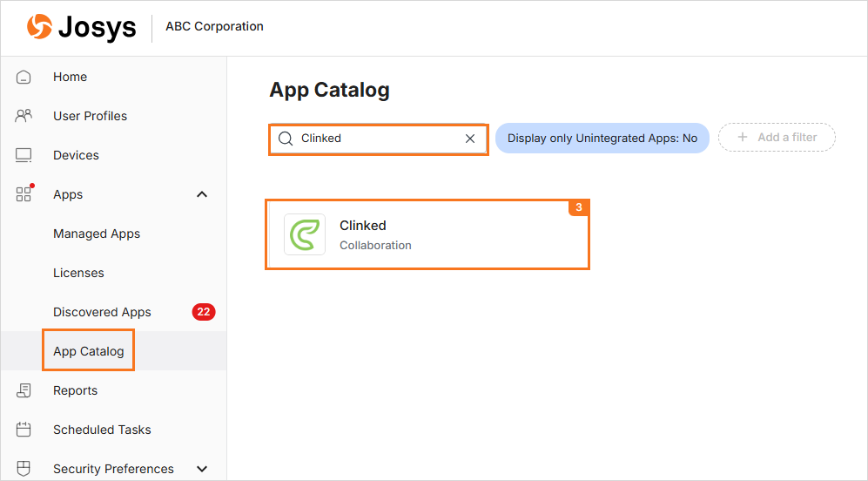Click the Josys logo
This screenshot has width=868, height=481.
(81, 27)
